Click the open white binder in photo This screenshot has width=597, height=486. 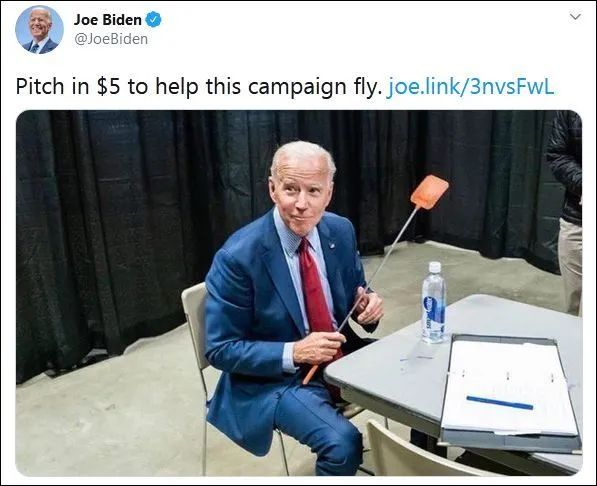[x=510, y=390]
